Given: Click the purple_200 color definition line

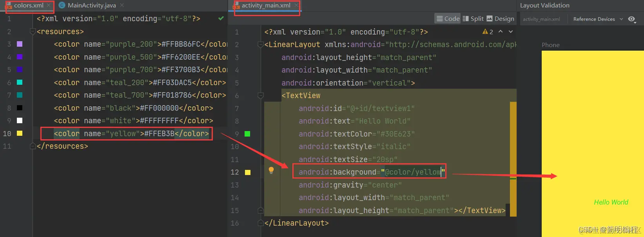Looking at the screenshot, I should pos(141,44).
